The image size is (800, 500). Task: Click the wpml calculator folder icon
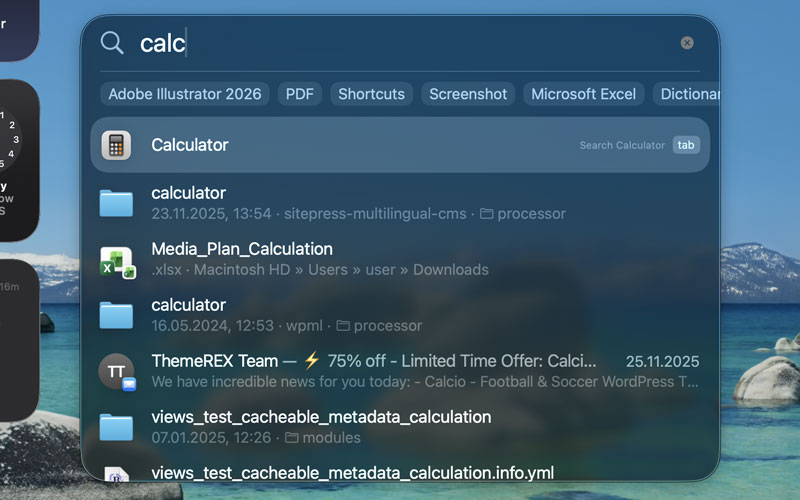point(116,314)
